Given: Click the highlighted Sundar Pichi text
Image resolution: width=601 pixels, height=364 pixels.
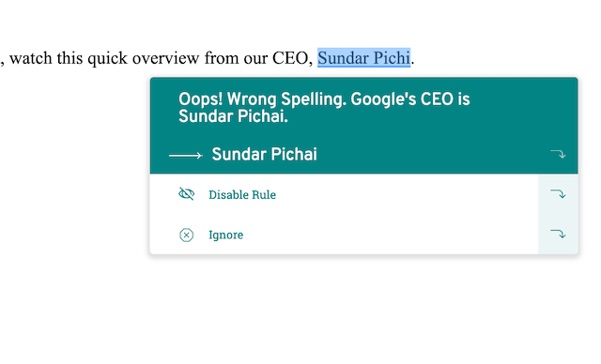Looking at the screenshot, I should [363, 58].
